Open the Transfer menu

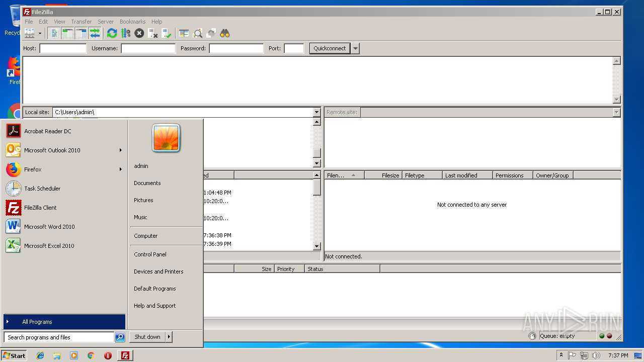click(x=81, y=22)
